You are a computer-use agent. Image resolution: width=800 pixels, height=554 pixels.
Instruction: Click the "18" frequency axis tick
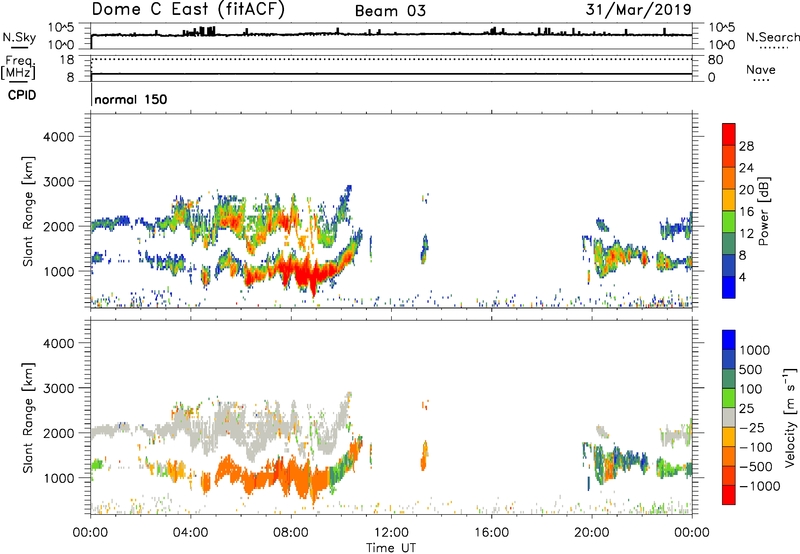click(x=67, y=60)
